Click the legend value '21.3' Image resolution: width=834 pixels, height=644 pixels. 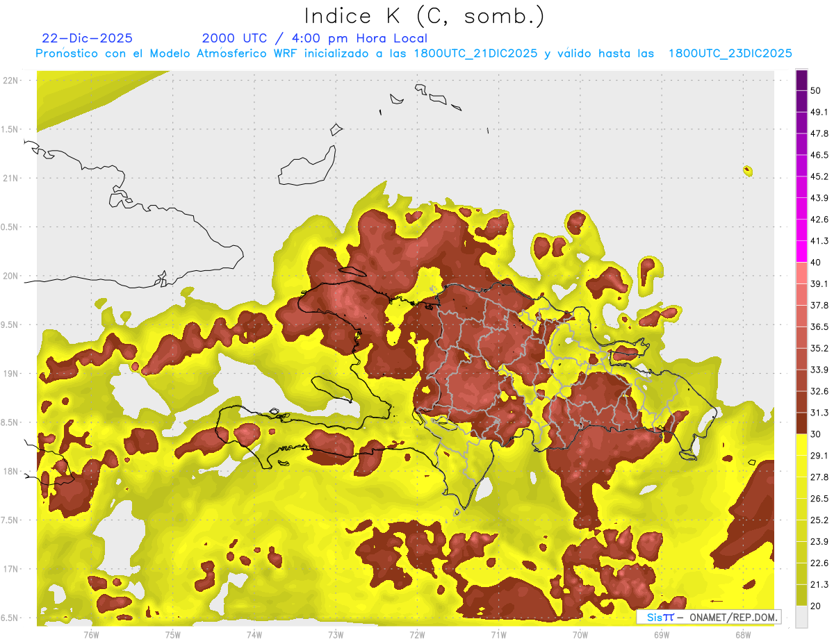point(819,584)
